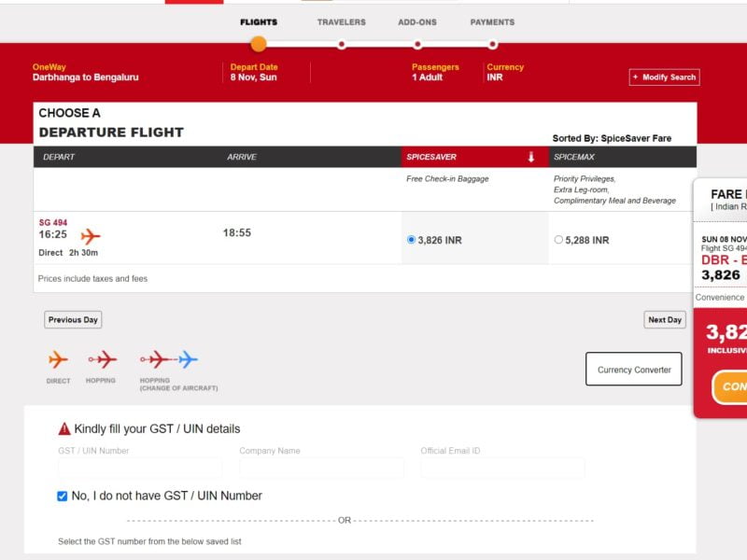
Task: Click the orange direct flight plane icon for SG 494
Action: coord(91,236)
